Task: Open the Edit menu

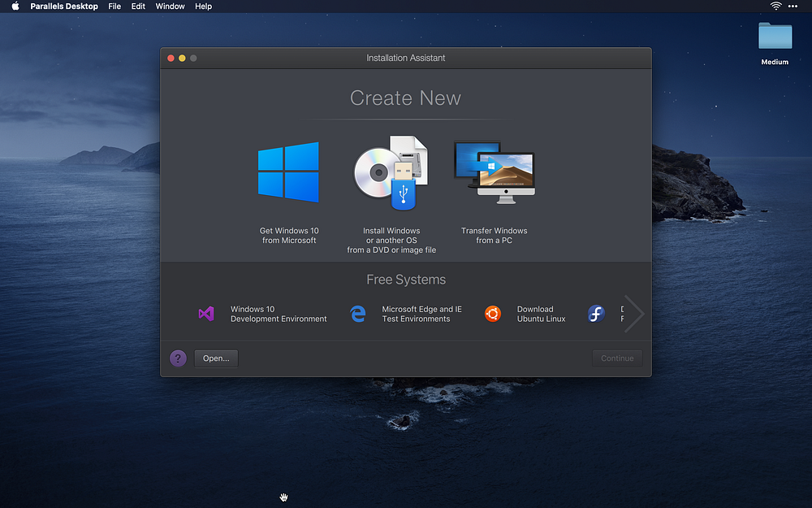Action: [138, 7]
